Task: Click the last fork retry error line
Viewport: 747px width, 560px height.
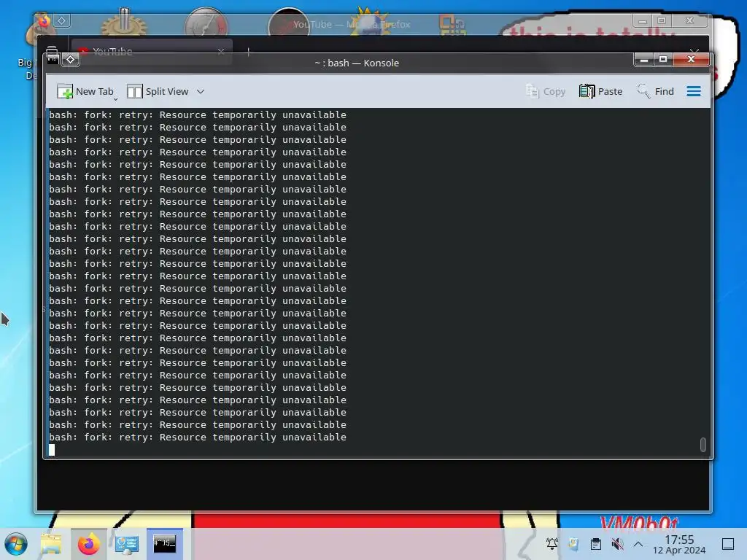Action: (197, 437)
